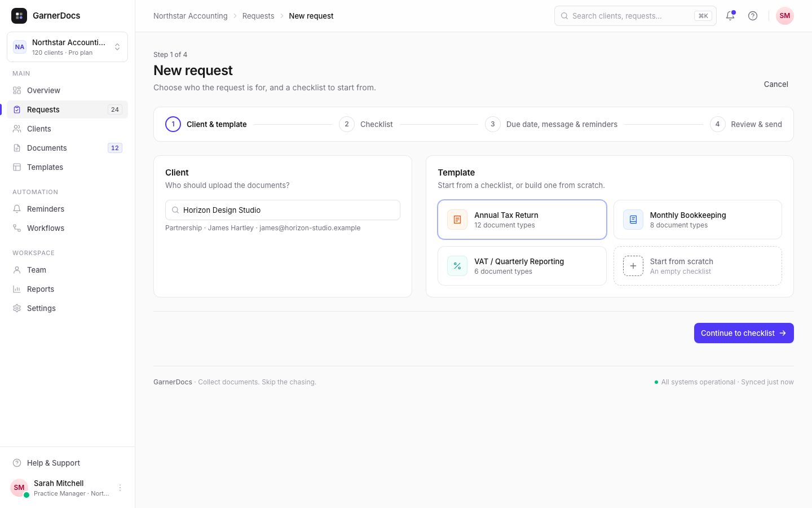Click Sarah Mitchell profile name in sidebar
Image resolution: width=812 pixels, height=508 pixels.
59,483
